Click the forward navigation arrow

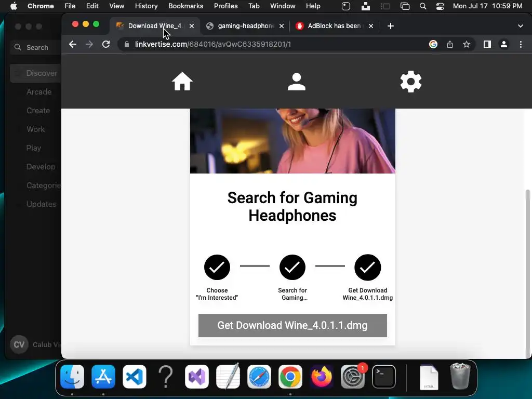[89, 44]
